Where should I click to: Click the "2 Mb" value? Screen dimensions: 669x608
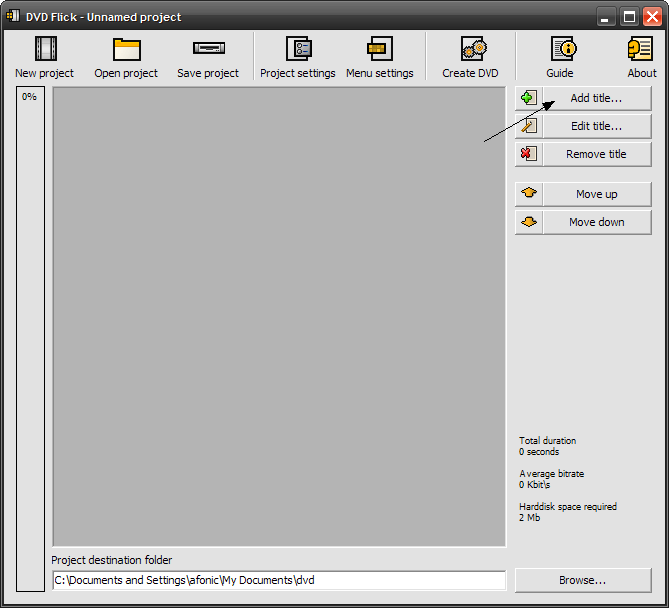529,518
